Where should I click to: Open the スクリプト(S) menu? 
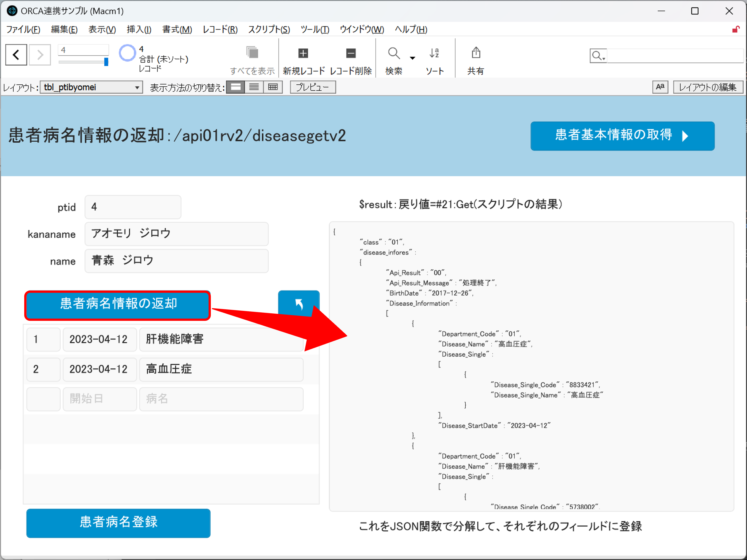pyautogui.click(x=269, y=30)
